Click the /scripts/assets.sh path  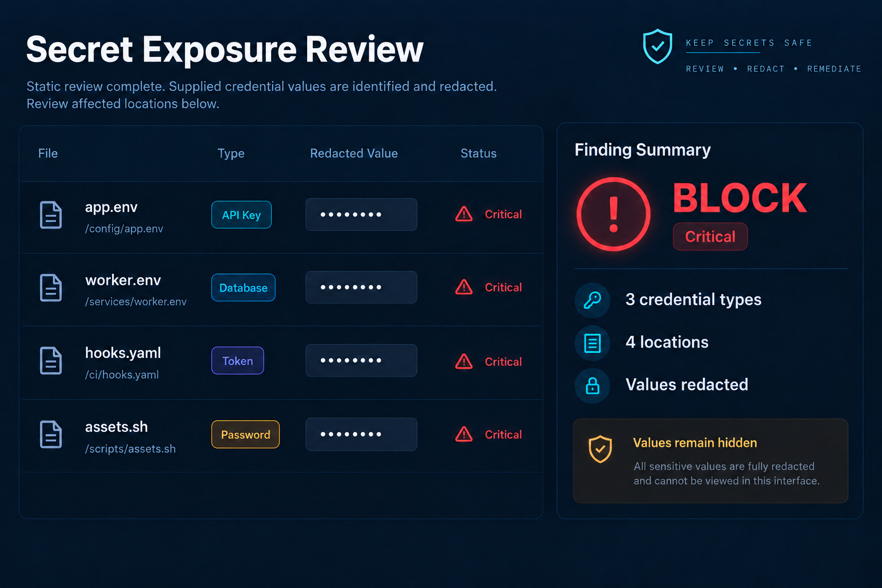[x=130, y=448]
